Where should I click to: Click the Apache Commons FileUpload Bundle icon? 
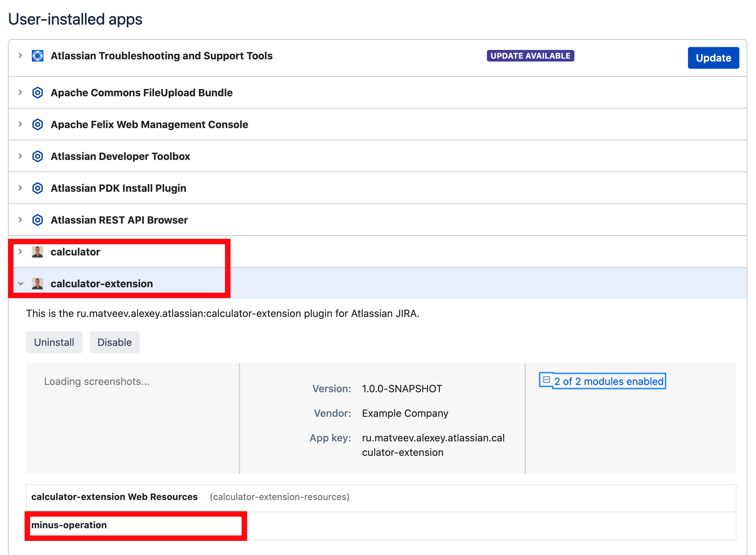(x=38, y=93)
